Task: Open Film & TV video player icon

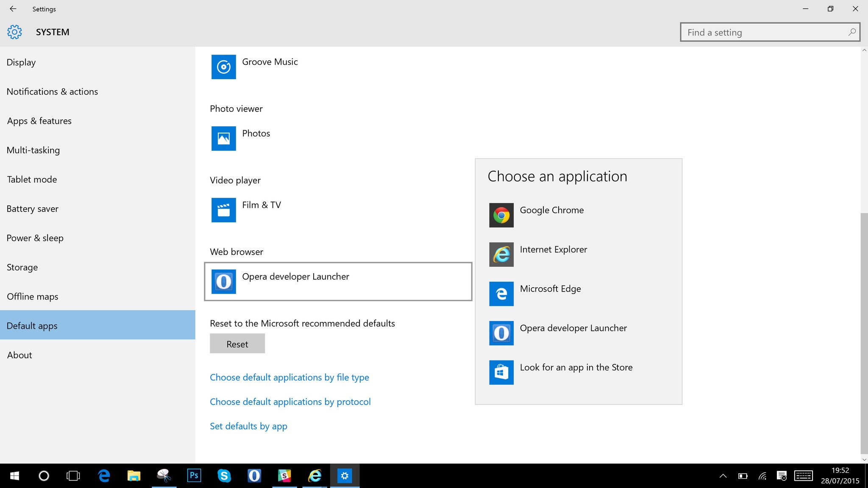Action: click(x=223, y=210)
